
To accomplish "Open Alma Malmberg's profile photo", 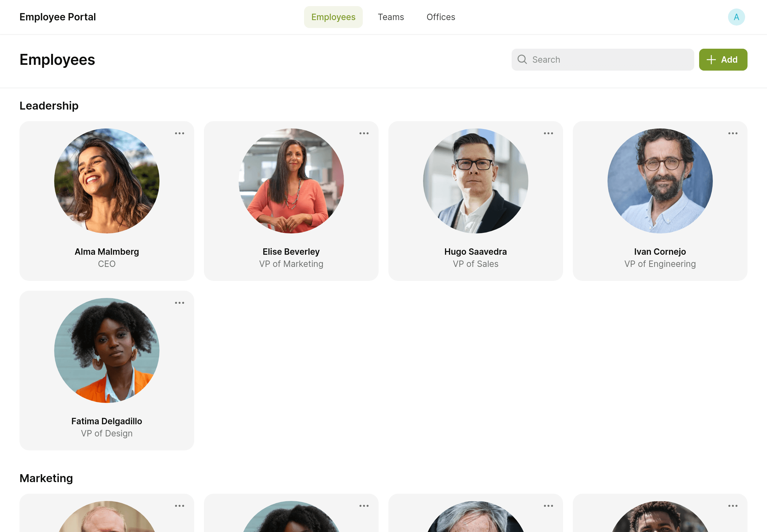I will coord(107,181).
